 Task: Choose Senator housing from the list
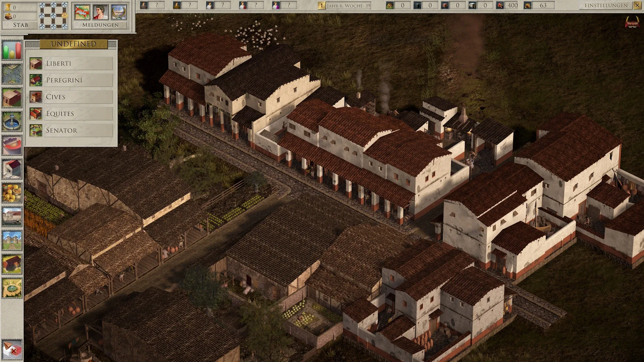pos(78,130)
